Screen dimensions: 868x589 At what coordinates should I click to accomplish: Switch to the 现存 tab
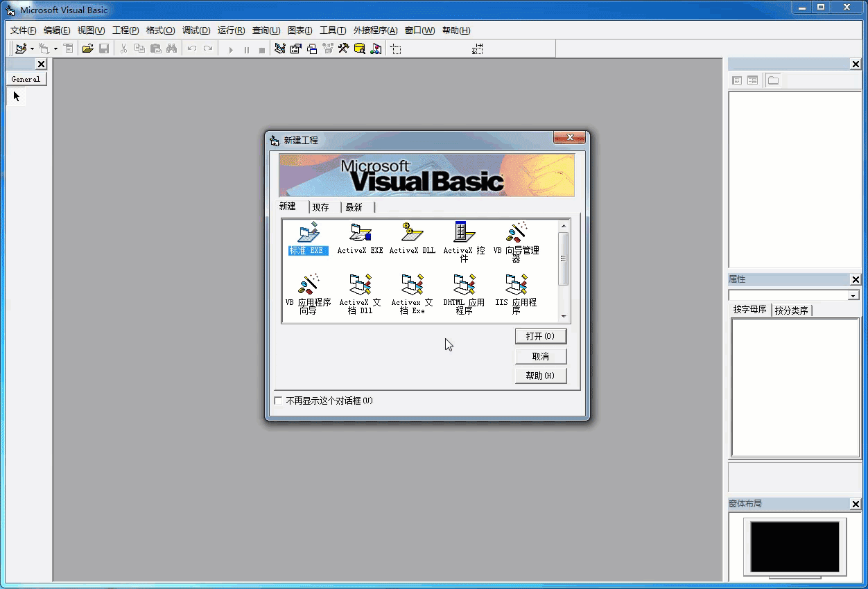click(321, 207)
